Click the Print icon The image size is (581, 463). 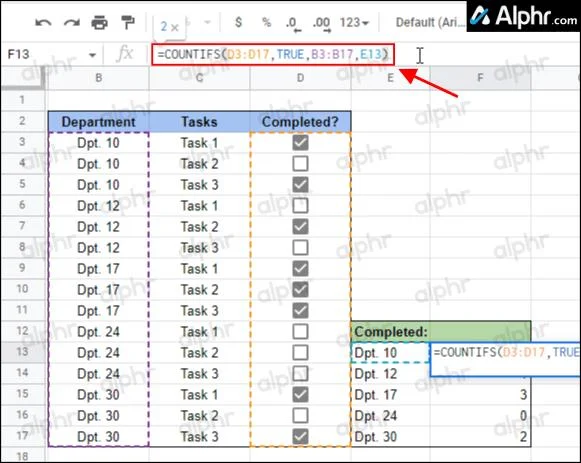pos(99,23)
